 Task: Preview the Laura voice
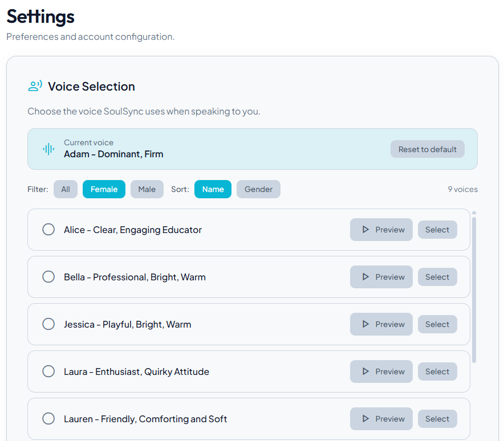pyautogui.click(x=381, y=371)
